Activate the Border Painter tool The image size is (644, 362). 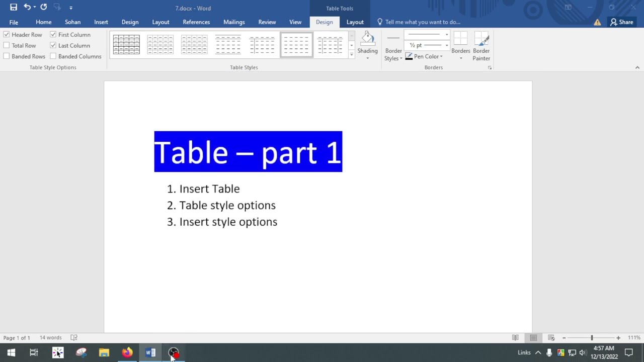[x=481, y=46]
